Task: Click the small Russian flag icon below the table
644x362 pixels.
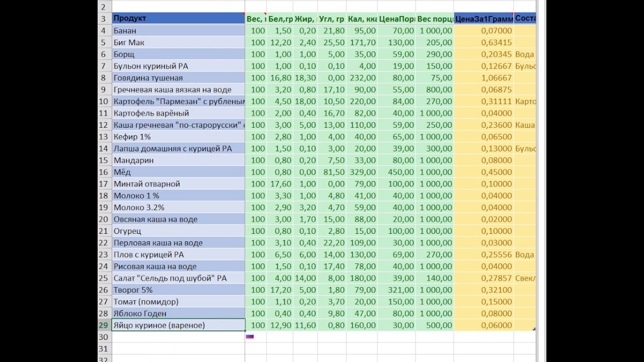Action: tap(250, 336)
